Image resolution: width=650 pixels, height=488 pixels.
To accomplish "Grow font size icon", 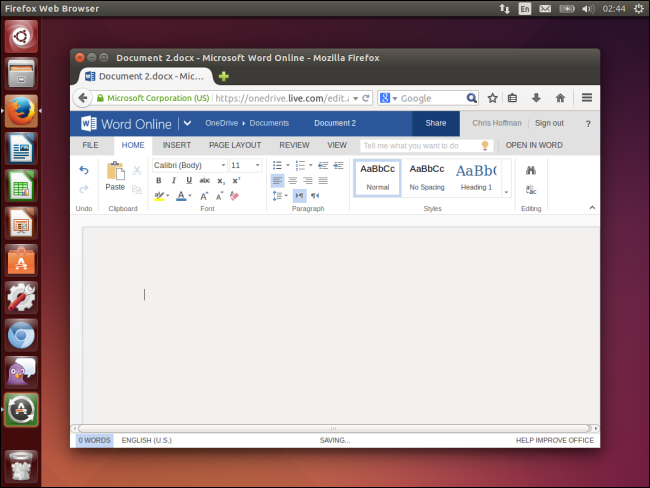I will pos(204,196).
